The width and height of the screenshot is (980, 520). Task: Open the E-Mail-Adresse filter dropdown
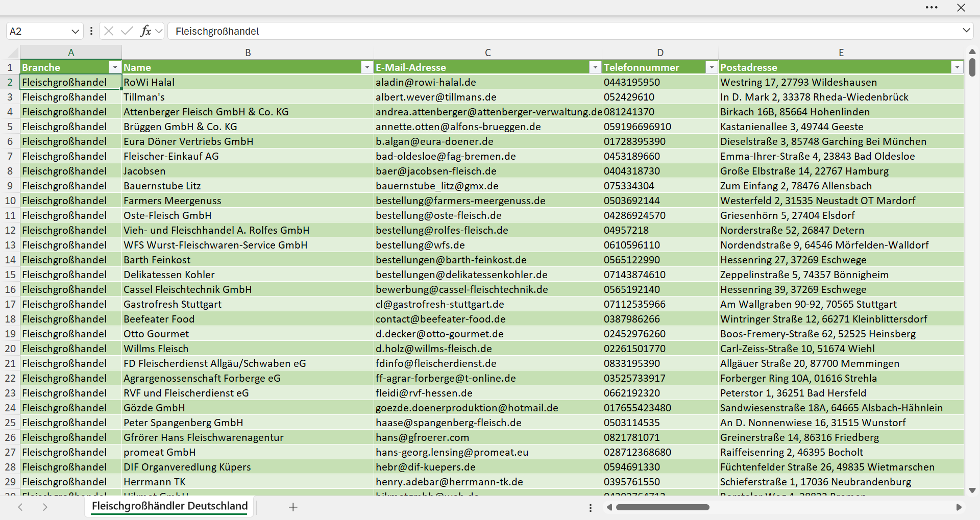pyautogui.click(x=595, y=67)
